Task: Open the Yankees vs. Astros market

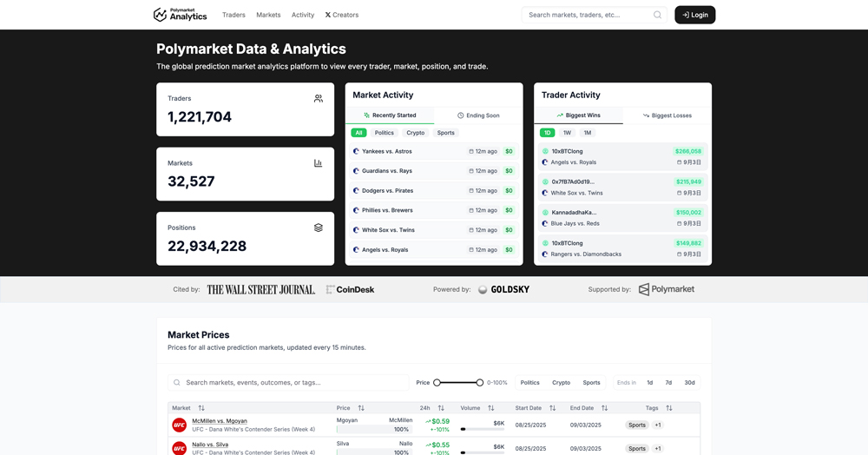Action: 387,151
